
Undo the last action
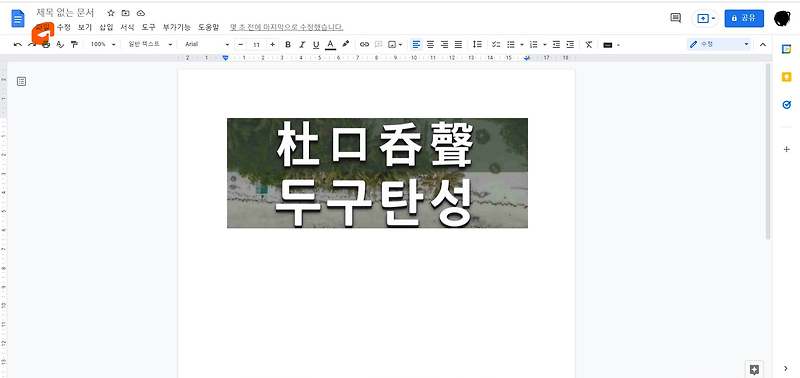[18, 45]
